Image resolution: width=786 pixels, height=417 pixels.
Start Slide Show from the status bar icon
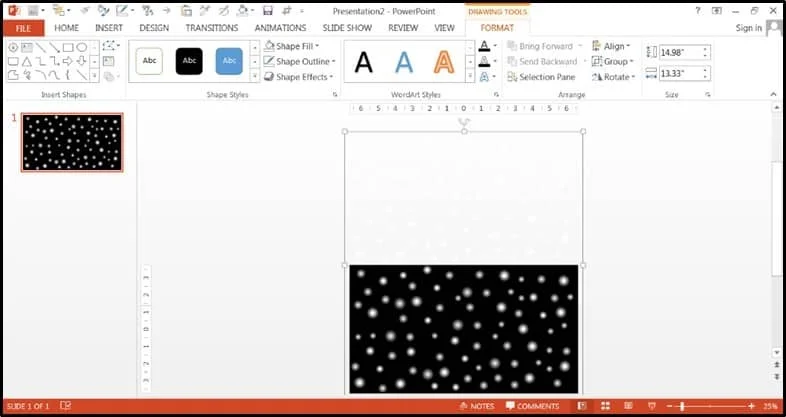[x=652, y=406]
